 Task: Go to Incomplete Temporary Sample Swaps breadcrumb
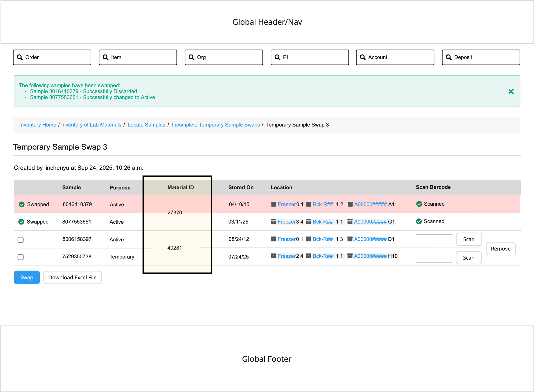pyautogui.click(x=216, y=125)
